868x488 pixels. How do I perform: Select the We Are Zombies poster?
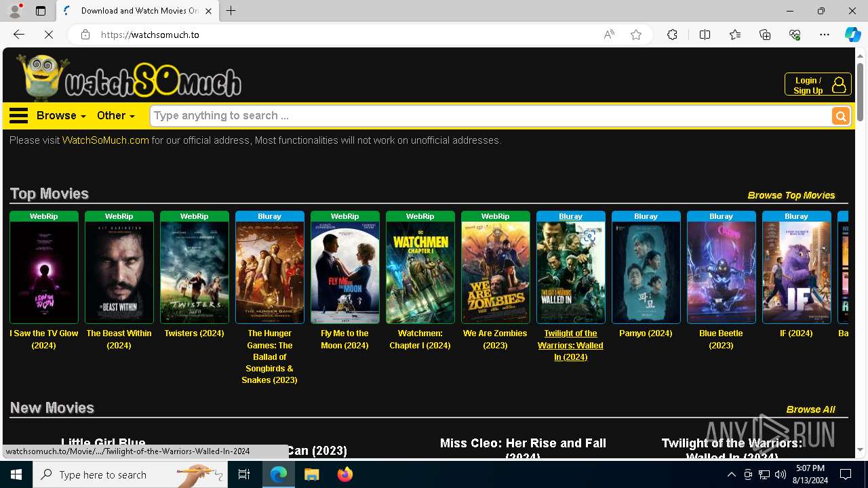pyautogui.click(x=496, y=272)
